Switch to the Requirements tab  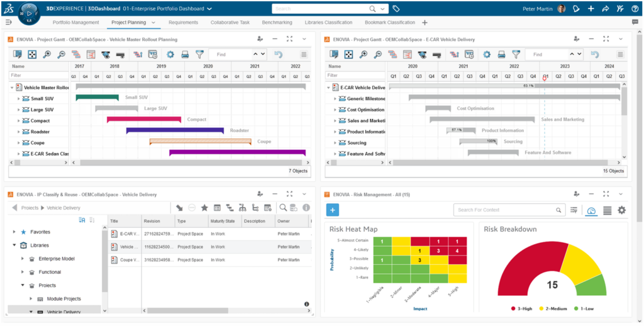click(183, 23)
